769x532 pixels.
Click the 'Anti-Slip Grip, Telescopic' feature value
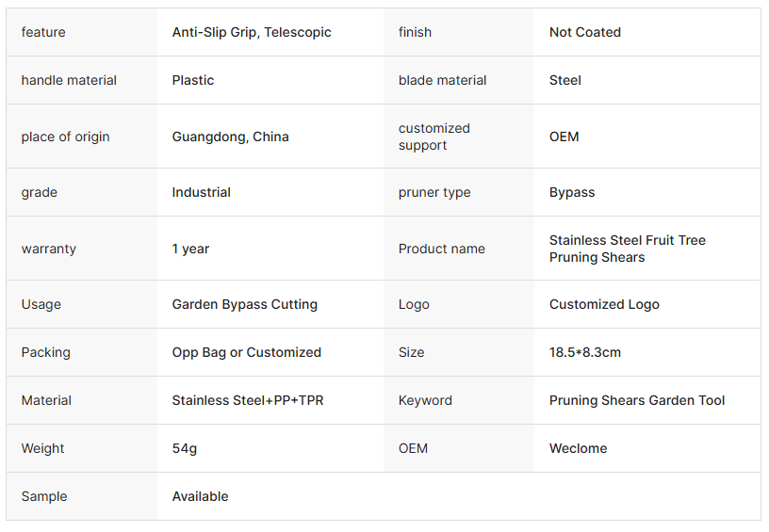click(252, 32)
